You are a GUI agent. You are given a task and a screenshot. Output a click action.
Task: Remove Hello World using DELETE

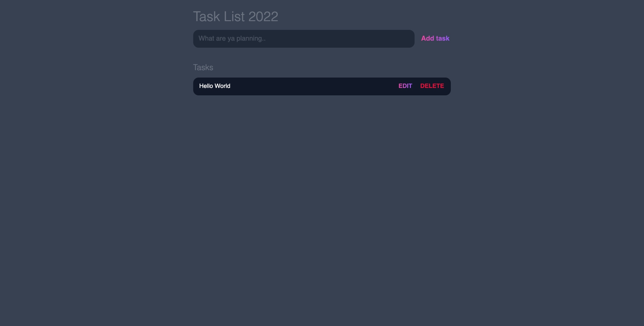pos(432,86)
